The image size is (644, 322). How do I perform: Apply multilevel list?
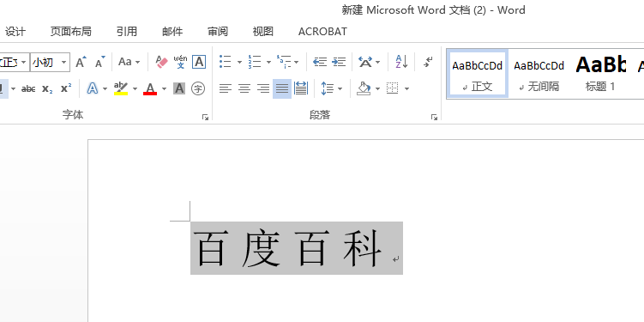tap(283, 62)
